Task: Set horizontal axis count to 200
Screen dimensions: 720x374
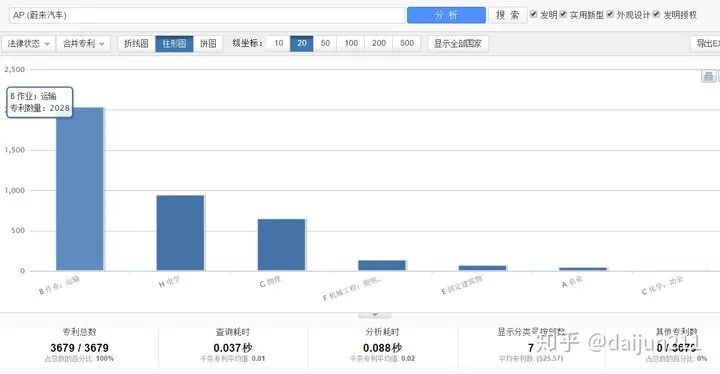Action: tap(379, 43)
